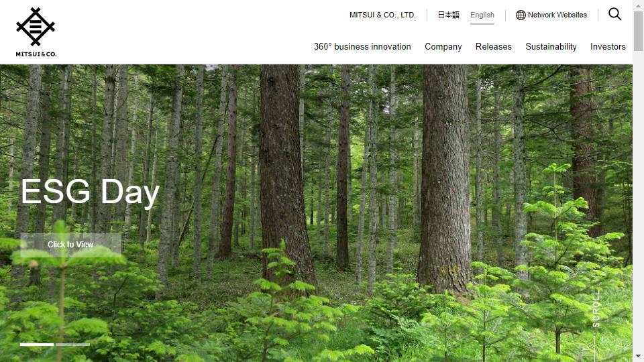Open the search magnifier icon
The image size is (644, 362).
click(x=615, y=14)
